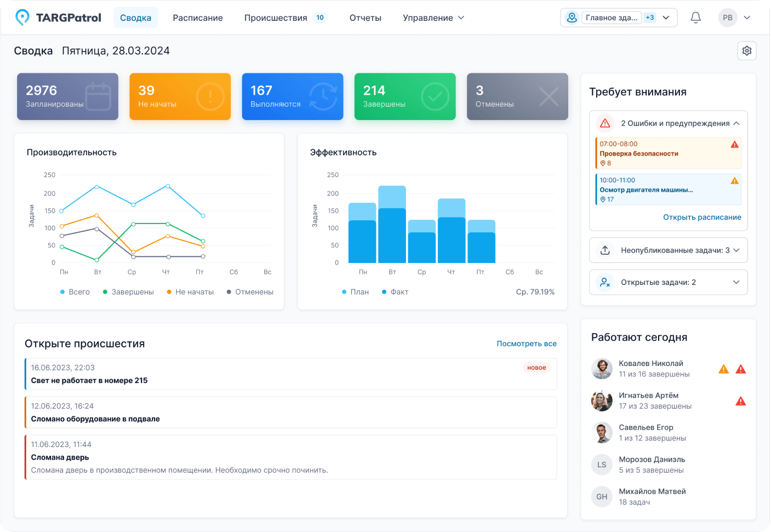Expand the Неопубликованные задачи list
Screen dimensions: 771x532
point(737,250)
